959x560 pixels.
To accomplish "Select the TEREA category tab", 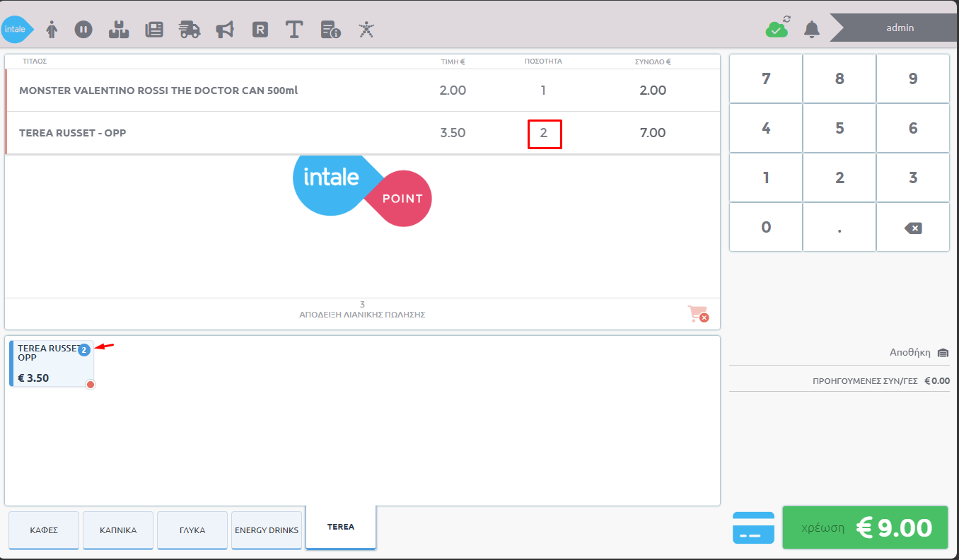I will (x=341, y=527).
